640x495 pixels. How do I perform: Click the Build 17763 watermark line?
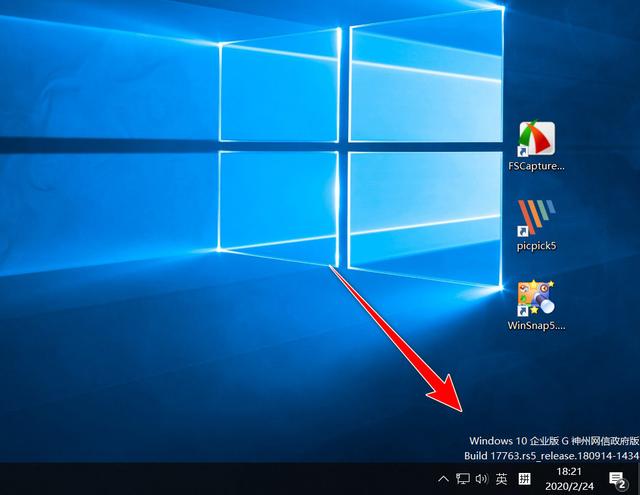click(x=551, y=455)
